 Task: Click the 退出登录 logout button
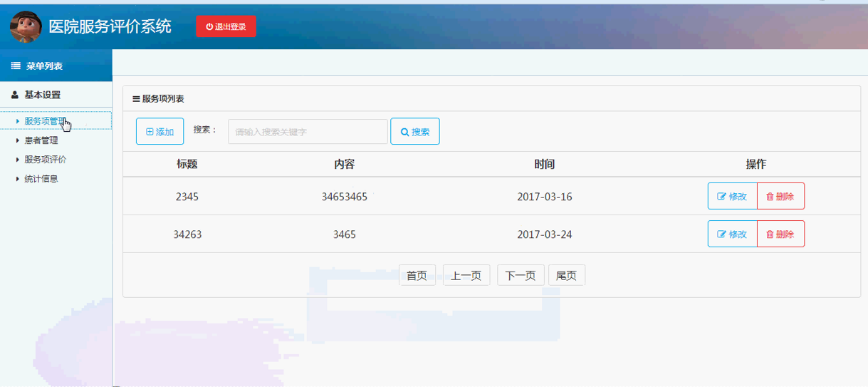click(x=226, y=26)
